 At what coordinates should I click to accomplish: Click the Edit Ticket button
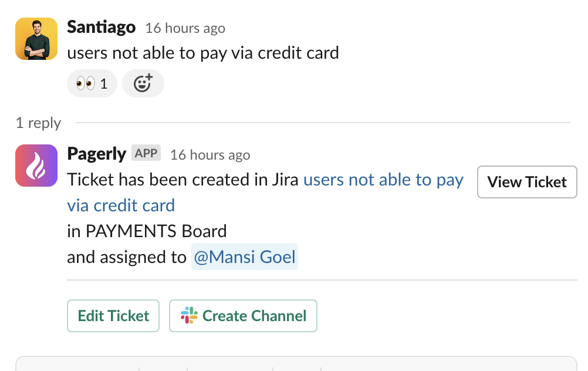pos(113,316)
